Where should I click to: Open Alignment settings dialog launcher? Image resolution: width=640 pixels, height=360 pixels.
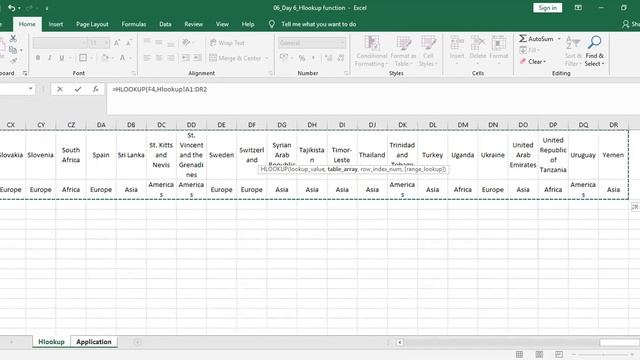(271, 73)
